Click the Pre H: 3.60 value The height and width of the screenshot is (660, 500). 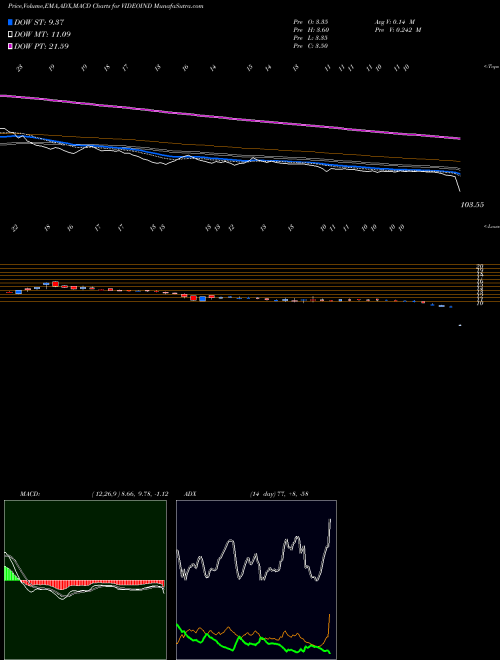click(311, 30)
